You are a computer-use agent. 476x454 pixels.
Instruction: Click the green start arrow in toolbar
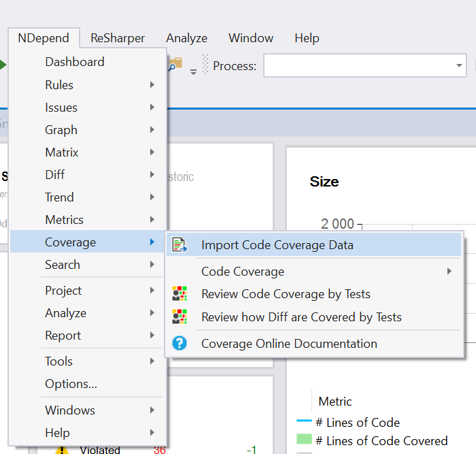pyautogui.click(x=3, y=65)
